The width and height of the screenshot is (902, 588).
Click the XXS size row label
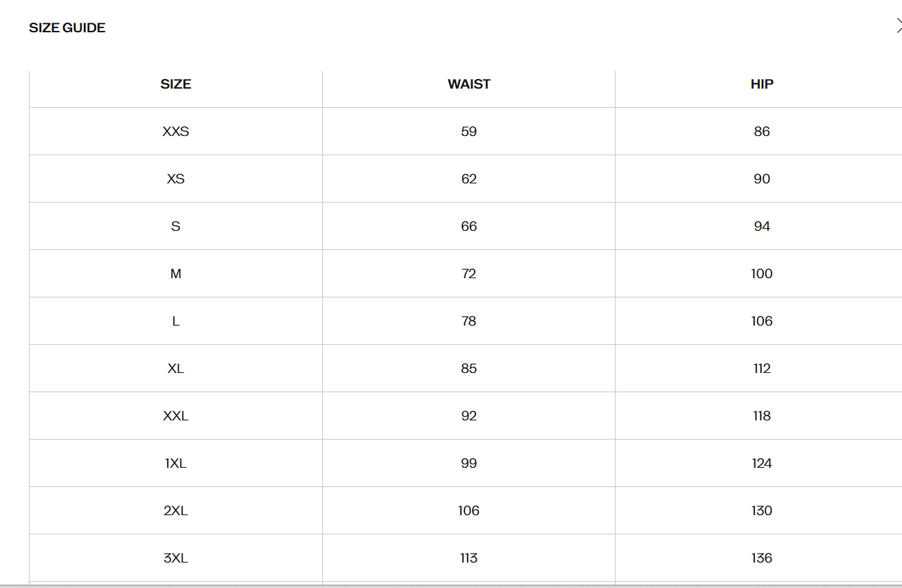(x=176, y=132)
